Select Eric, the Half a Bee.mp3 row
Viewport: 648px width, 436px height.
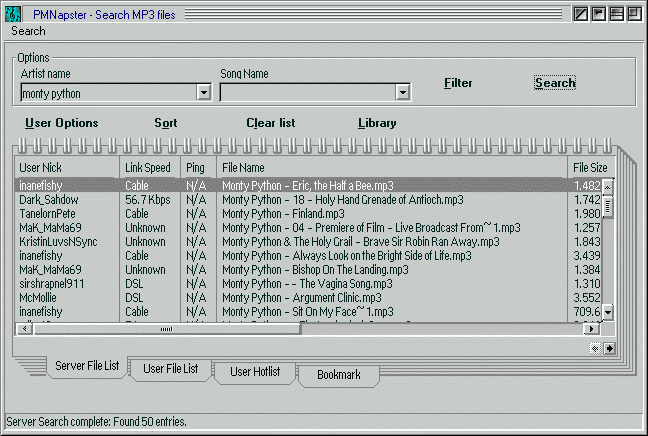click(x=308, y=185)
